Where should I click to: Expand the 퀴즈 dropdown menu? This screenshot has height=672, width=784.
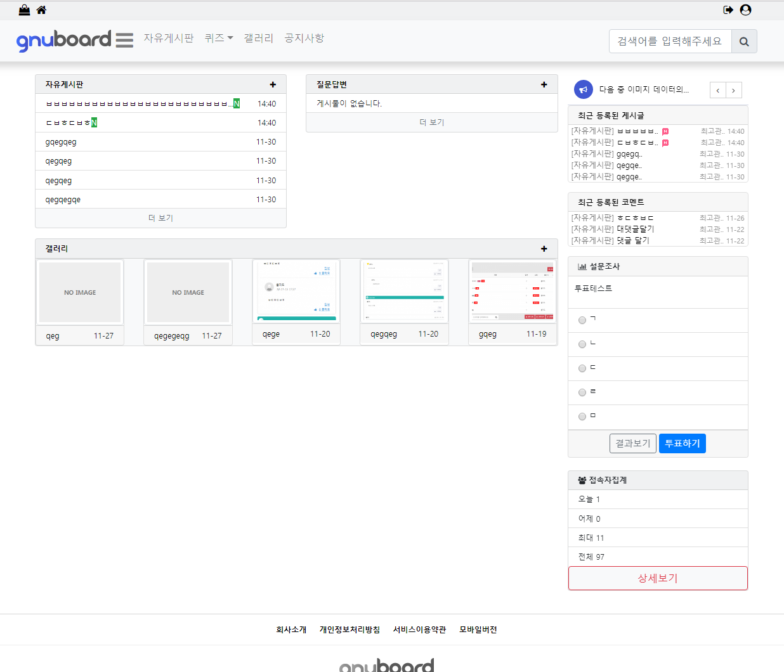click(x=219, y=38)
